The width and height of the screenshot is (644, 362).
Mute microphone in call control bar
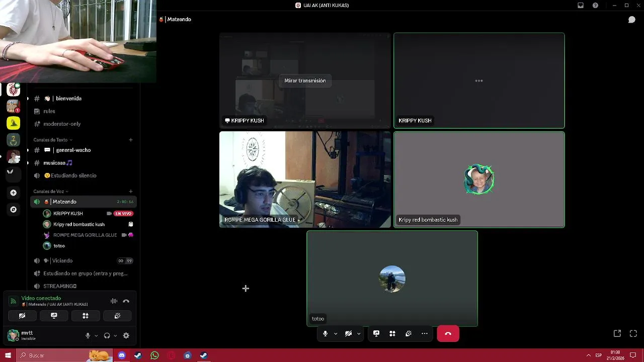[325, 333]
